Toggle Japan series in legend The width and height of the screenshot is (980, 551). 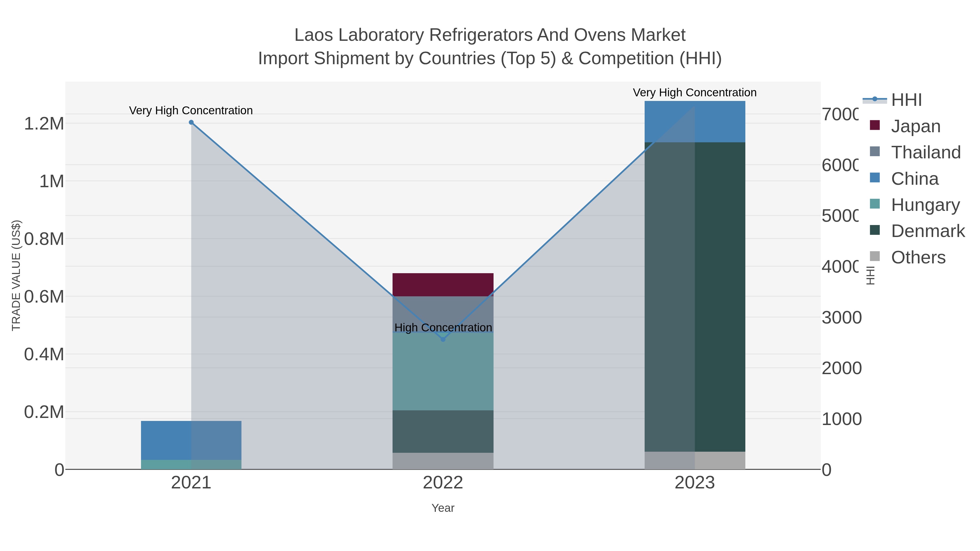click(x=905, y=126)
